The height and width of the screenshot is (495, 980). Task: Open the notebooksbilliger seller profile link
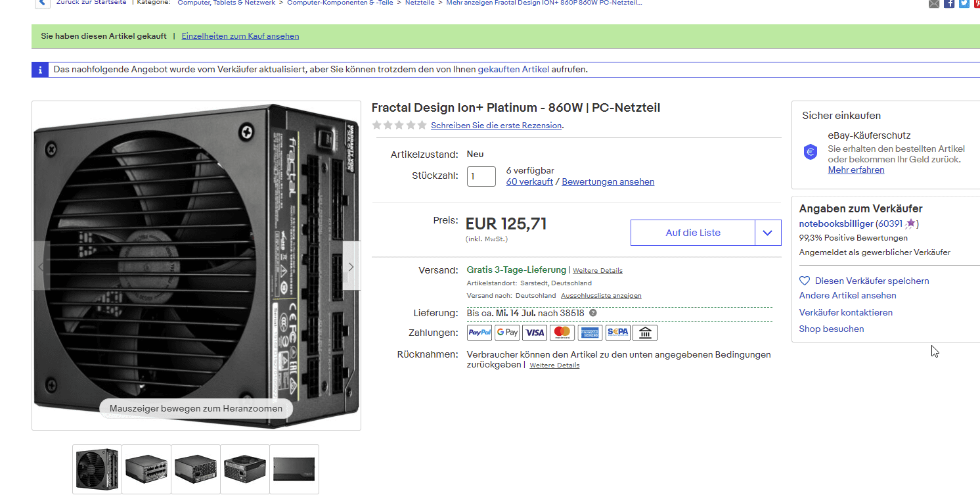[x=836, y=224]
